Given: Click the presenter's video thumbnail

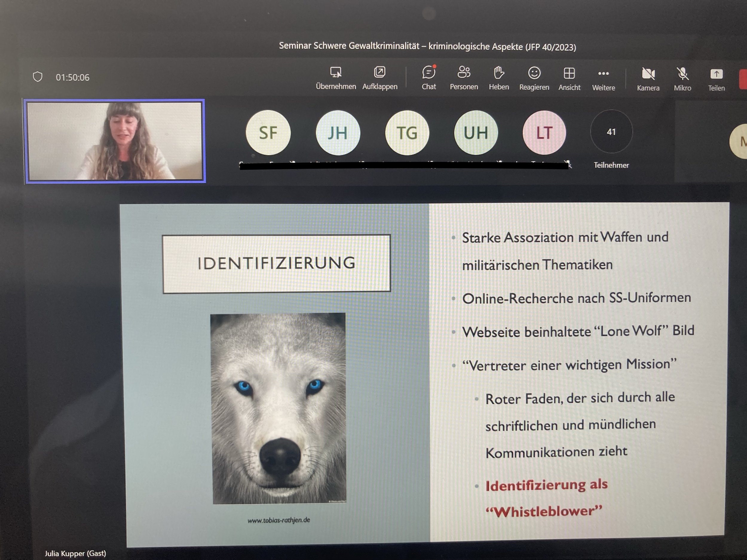Looking at the screenshot, I should pos(115,141).
